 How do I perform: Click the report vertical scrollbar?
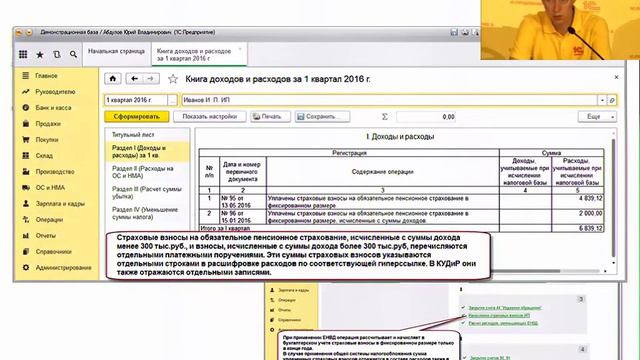click(613, 198)
